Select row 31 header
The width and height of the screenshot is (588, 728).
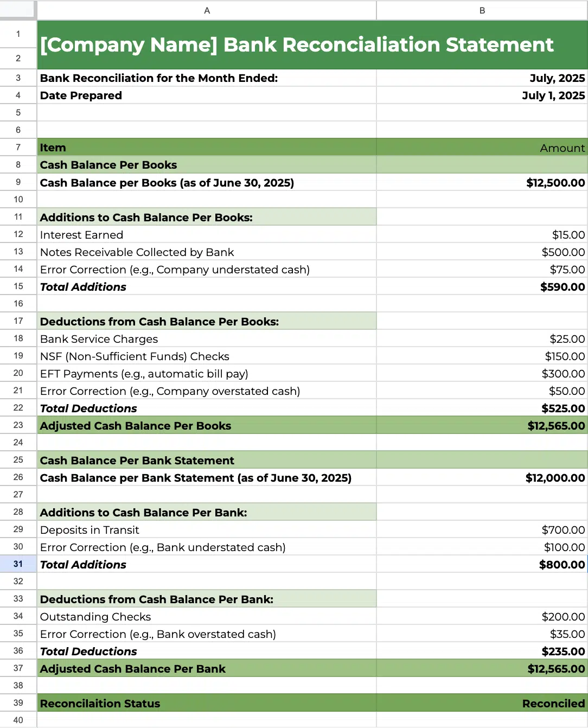click(x=18, y=564)
